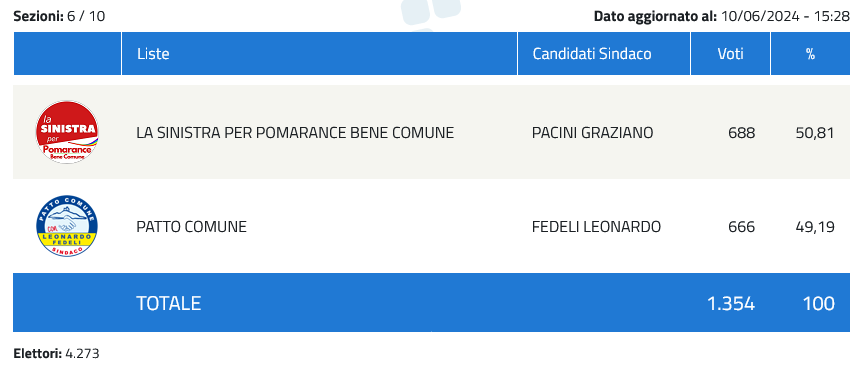Click the Sezioni 6 / 10 counter
Image resolution: width=860 pixels, height=368 pixels.
pos(59,16)
